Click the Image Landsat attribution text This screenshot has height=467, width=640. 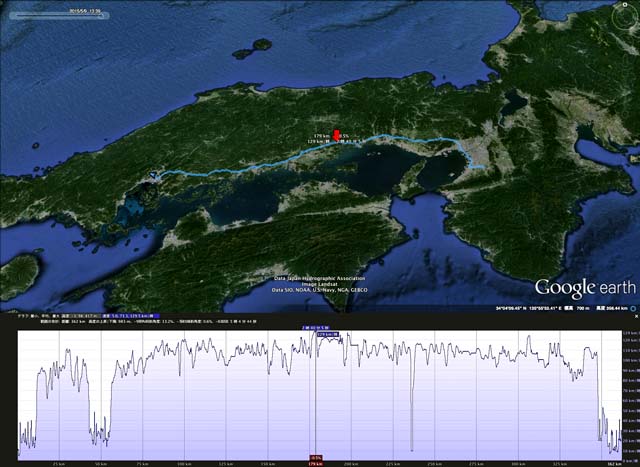[320, 284]
